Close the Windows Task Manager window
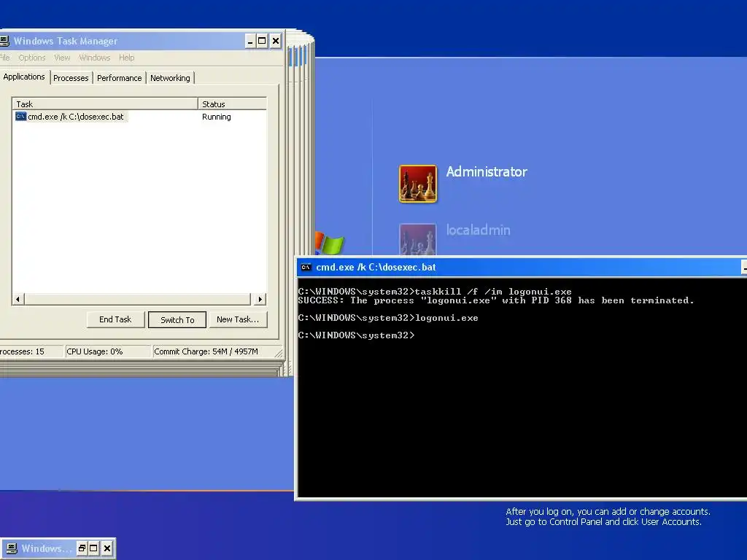 [x=275, y=41]
